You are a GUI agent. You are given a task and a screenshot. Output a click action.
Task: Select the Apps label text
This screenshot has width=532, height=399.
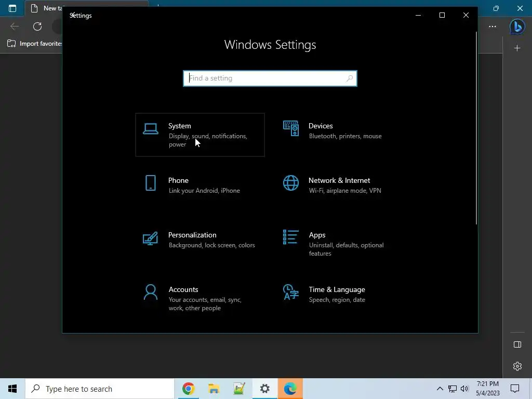point(317,235)
